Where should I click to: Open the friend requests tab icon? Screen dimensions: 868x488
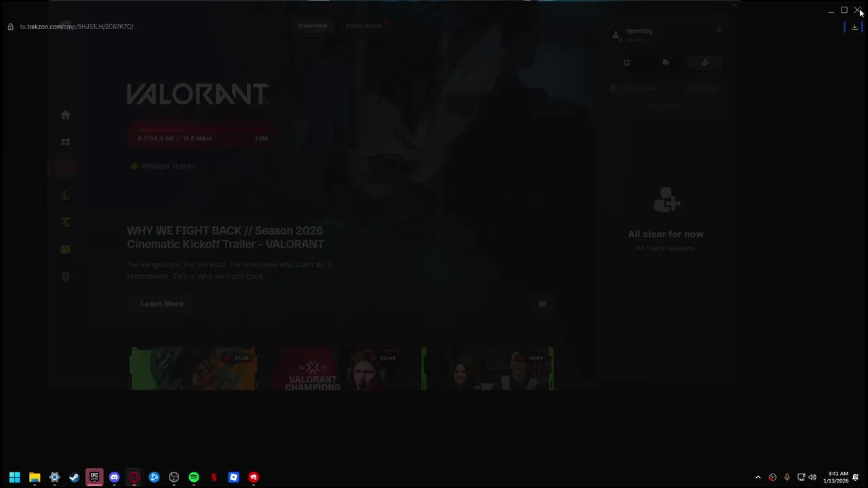click(705, 62)
